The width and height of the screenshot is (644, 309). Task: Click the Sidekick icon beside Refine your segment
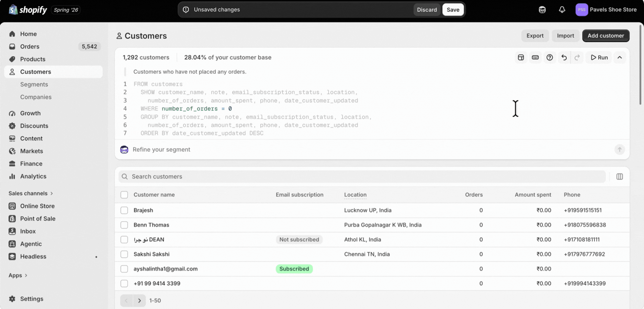click(124, 149)
